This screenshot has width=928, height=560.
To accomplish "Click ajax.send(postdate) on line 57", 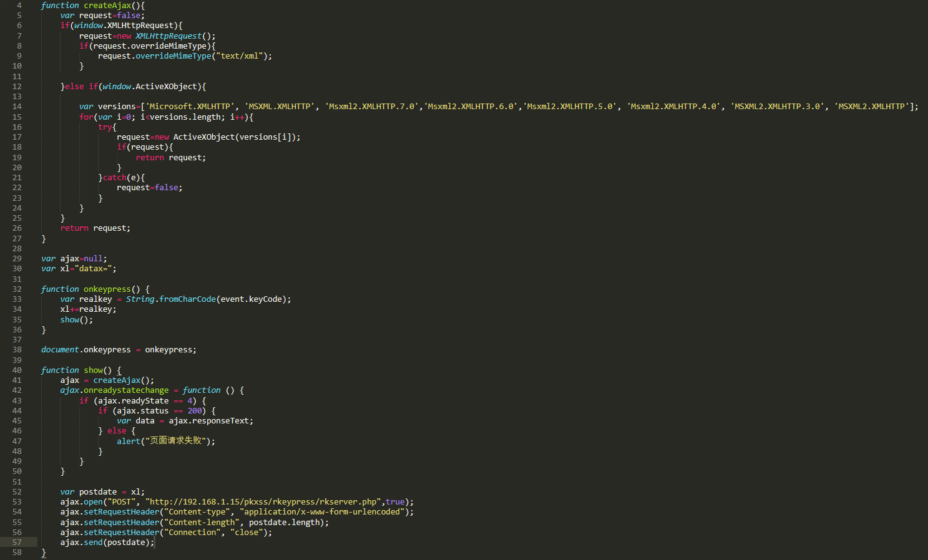I will coord(105,543).
